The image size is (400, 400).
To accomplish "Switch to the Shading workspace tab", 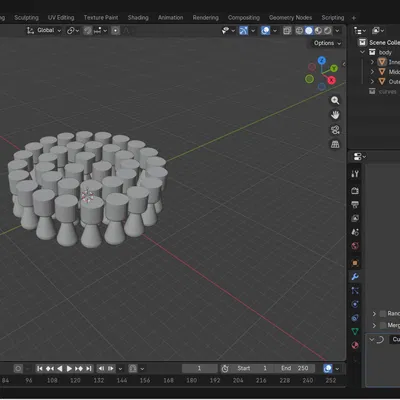I will tap(138, 17).
